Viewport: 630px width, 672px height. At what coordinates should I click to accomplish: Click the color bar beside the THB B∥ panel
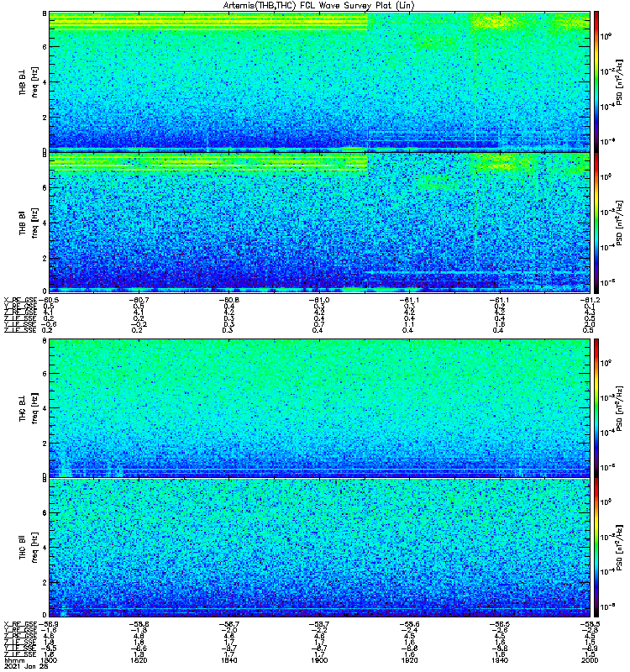point(596,223)
